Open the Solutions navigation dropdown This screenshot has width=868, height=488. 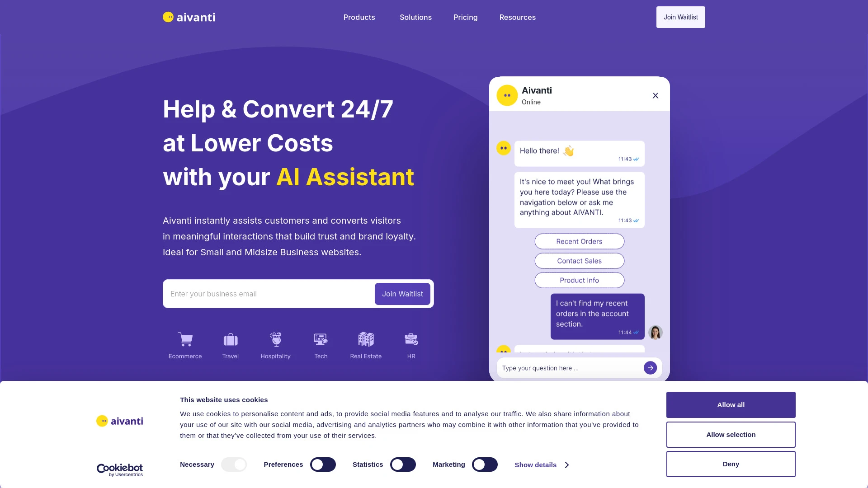(x=415, y=17)
